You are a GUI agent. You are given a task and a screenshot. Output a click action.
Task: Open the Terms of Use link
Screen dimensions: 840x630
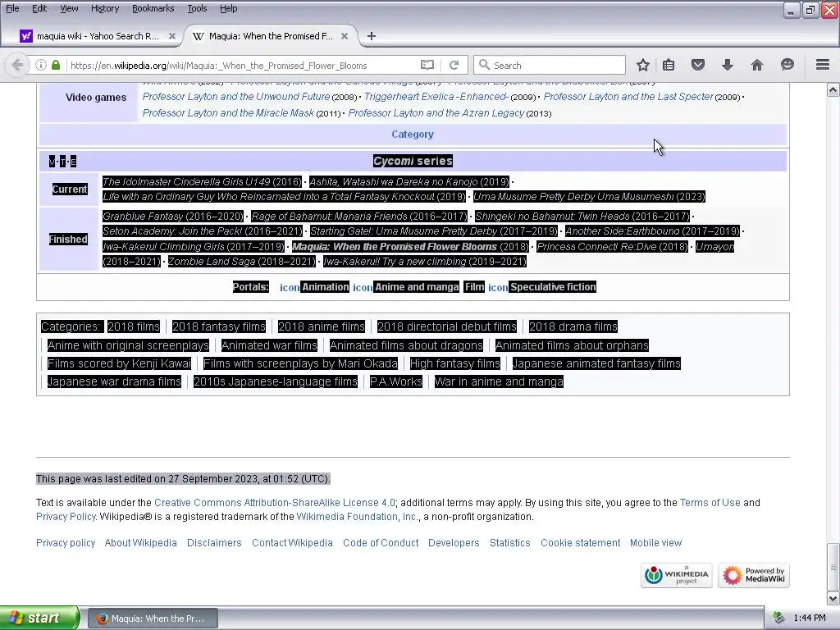710,503
